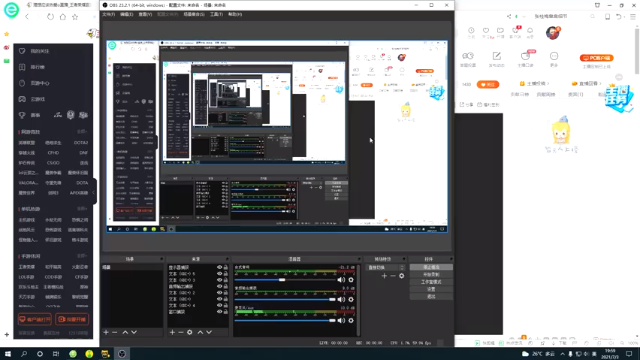Add a new source with plus icon
The image size is (640, 360).
pos(172,332)
